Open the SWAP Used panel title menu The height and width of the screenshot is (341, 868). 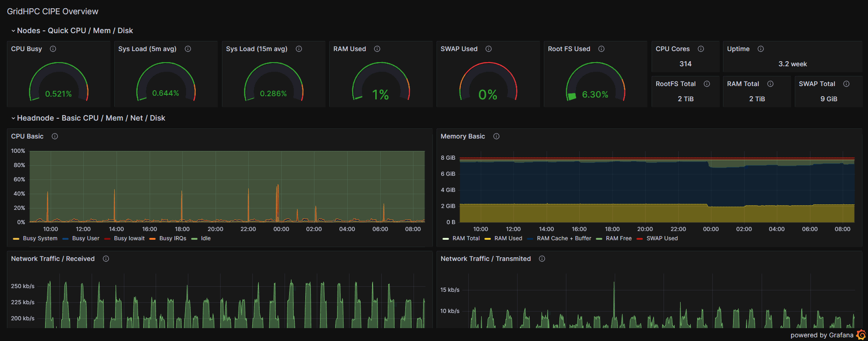click(x=459, y=49)
